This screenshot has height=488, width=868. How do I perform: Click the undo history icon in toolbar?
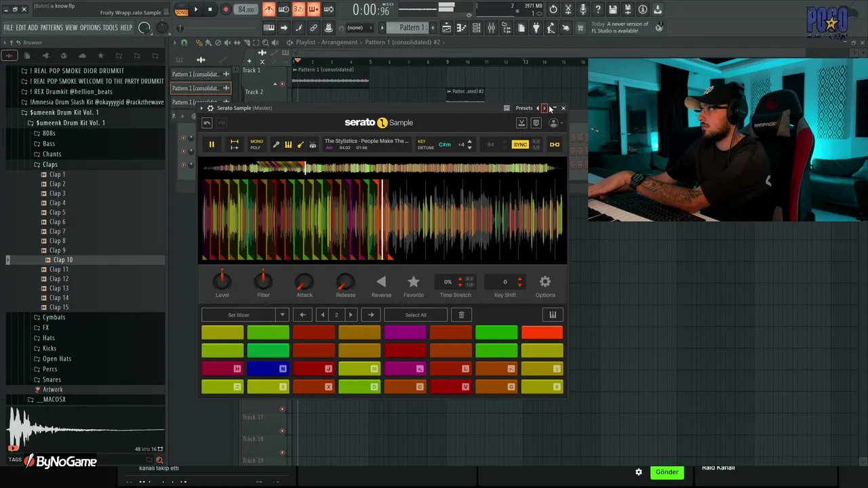[553, 9]
